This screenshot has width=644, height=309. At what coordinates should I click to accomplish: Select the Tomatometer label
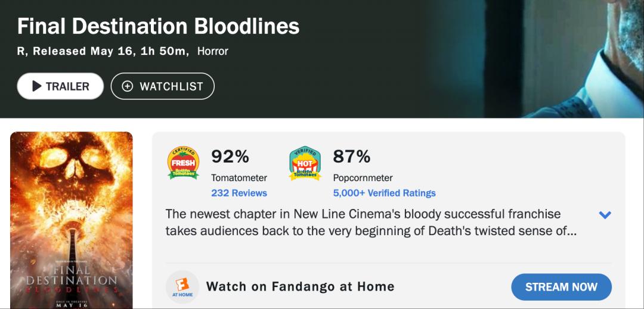click(239, 177)
